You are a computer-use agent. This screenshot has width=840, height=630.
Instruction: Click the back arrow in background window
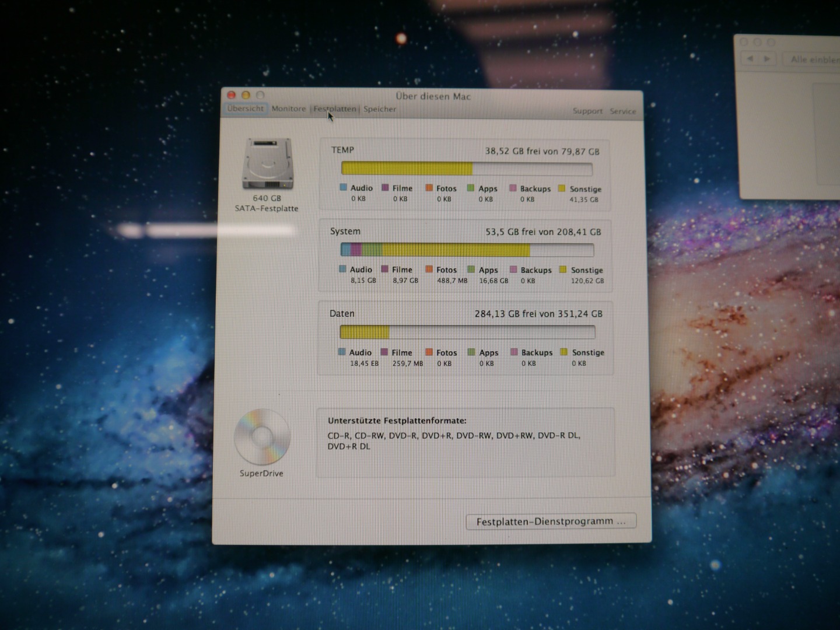750,59
